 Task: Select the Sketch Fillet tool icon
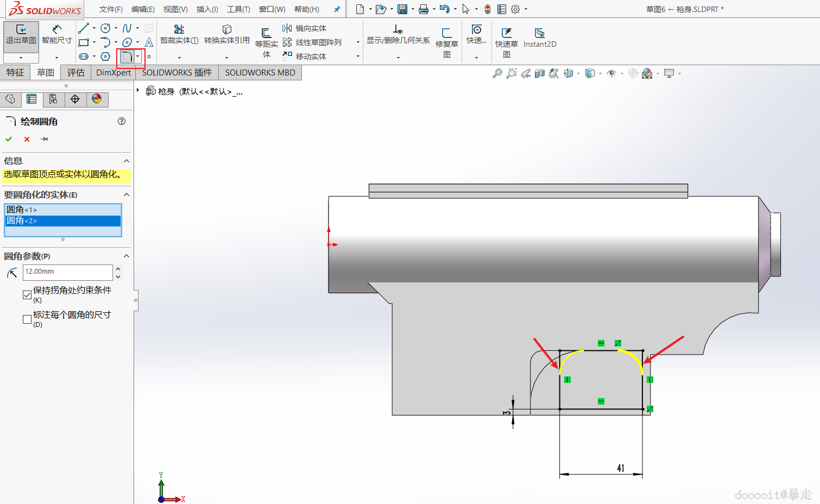coord(127,56)
